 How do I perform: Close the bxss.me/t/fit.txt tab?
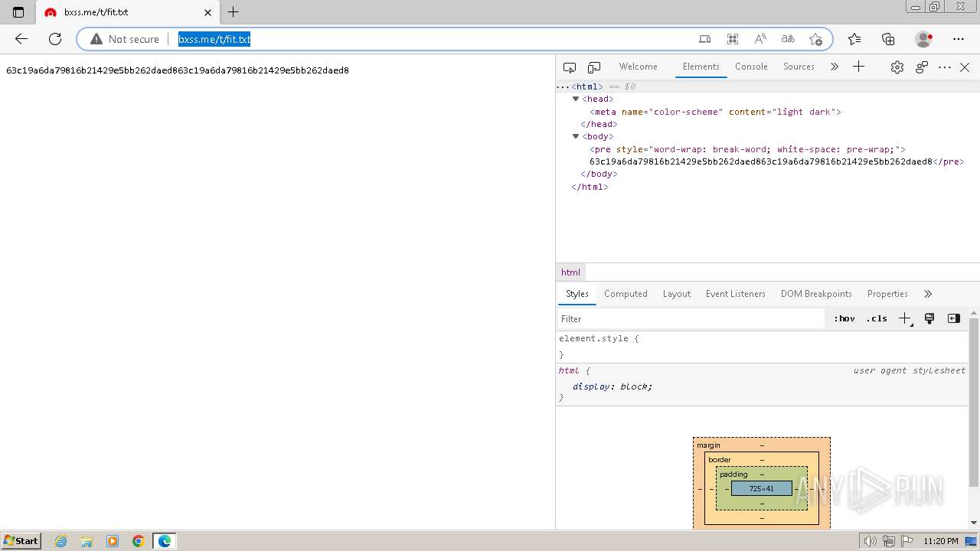tap(208, 12)
